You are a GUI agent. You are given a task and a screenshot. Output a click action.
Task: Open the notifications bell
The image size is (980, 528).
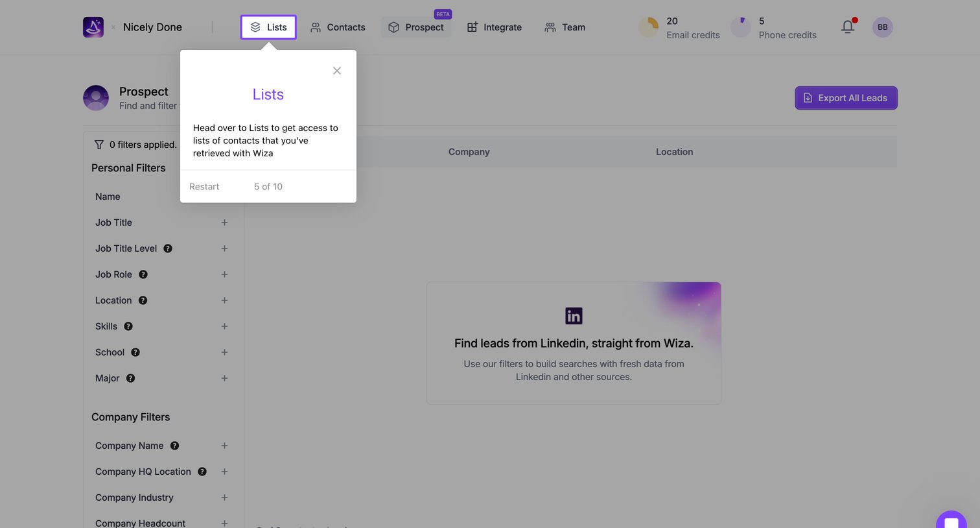pyautogui.click(x=848, y=27)
